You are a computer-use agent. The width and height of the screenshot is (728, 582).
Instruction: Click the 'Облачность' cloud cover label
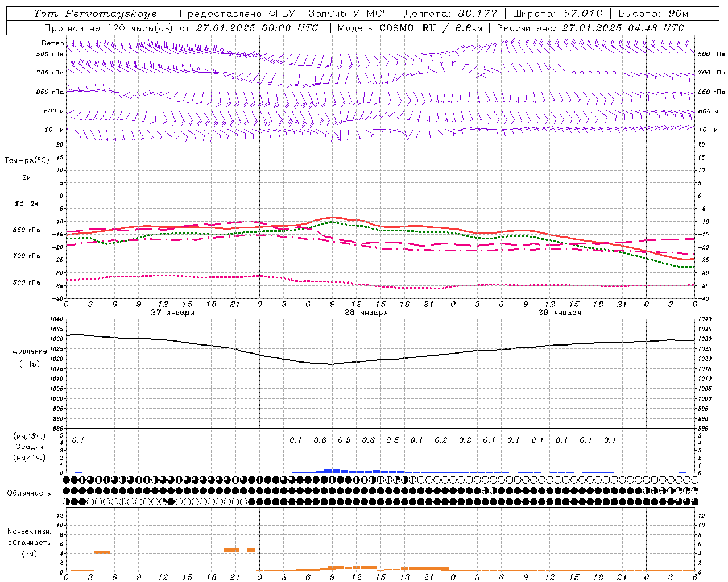pyautogui.click(x=29, y=493)
